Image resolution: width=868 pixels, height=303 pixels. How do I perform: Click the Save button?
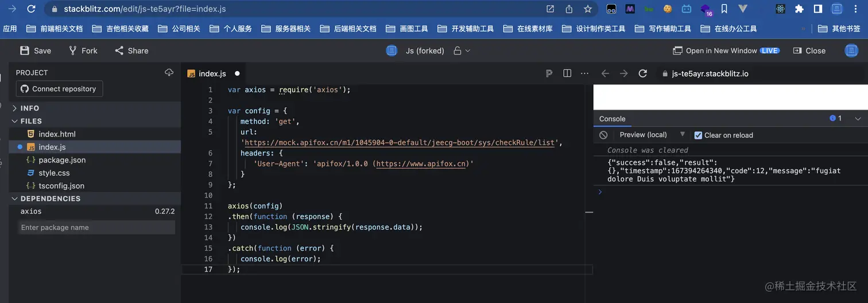[x=36, y=50]
